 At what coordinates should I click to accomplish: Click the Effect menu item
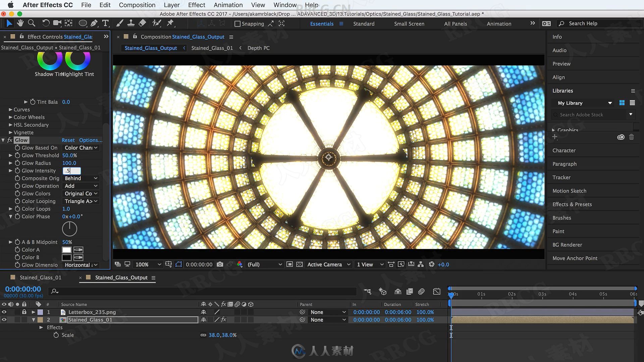[196, 4]
